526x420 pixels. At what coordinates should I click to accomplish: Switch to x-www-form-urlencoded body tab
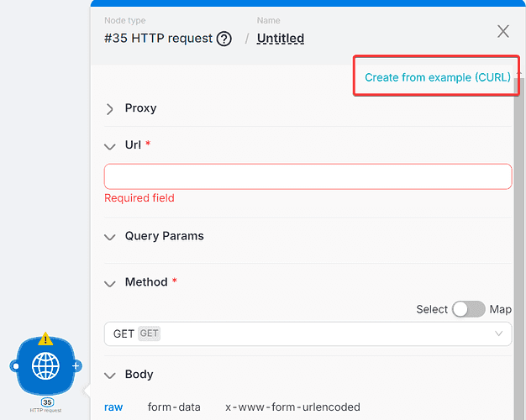point(292,407)
